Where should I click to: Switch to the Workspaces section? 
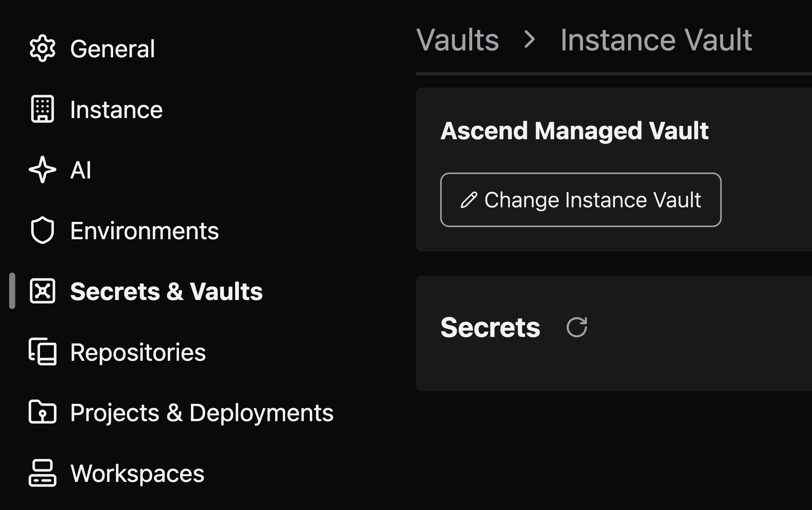tap(137, 473)
